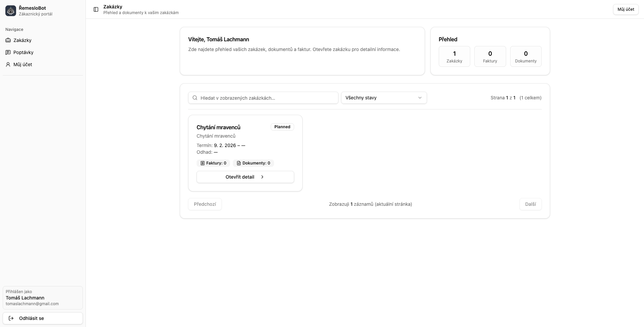
Task: Click the Zakázky count tile in Přehled
Action: click(x=454, y=56)
